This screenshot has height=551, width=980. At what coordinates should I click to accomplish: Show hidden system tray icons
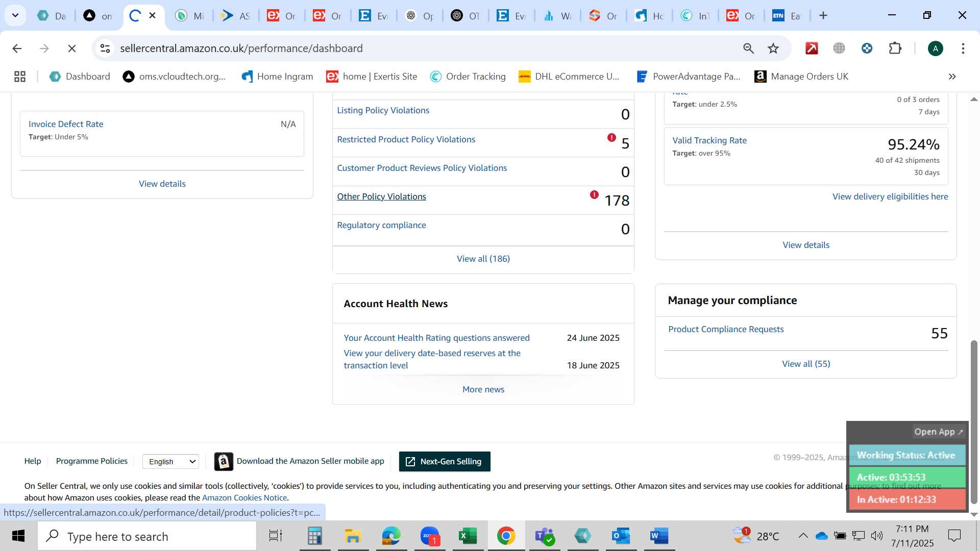click(x=803, y=536)
